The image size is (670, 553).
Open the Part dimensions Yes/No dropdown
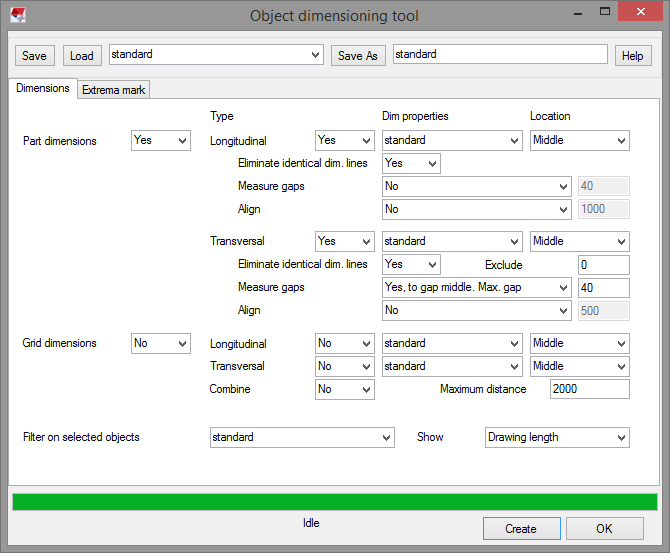(x=161, y=141)
